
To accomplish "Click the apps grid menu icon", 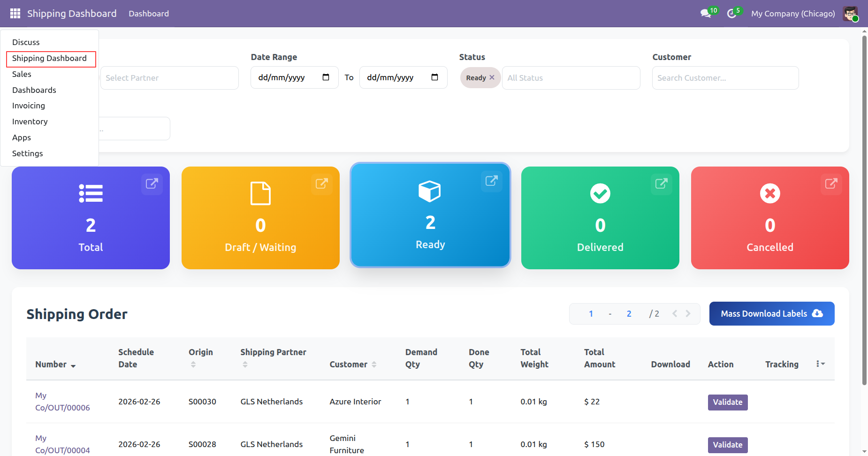I will (15, 14).
